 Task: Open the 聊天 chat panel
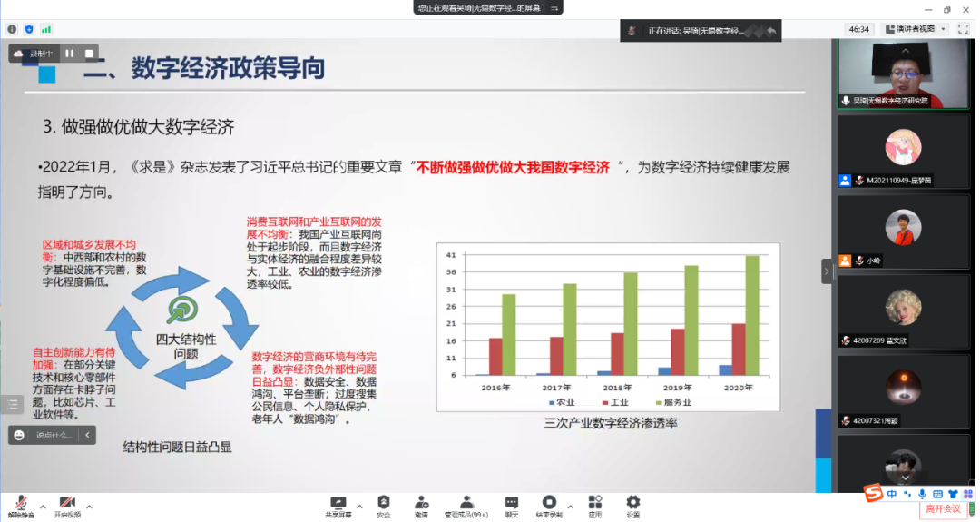(512, 505)
